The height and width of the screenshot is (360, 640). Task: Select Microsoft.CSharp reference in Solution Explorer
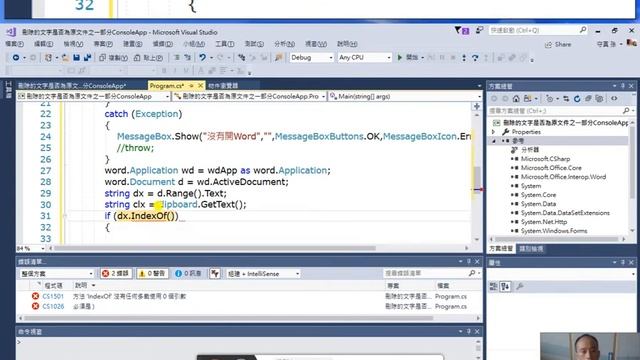tap(545, 159)
